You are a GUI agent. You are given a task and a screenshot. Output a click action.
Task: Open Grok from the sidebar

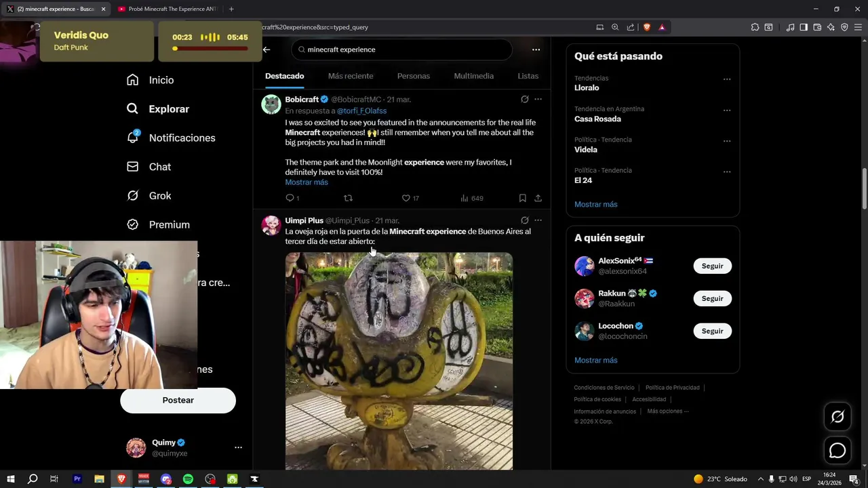pyautogui.click(x=149, y=196)
